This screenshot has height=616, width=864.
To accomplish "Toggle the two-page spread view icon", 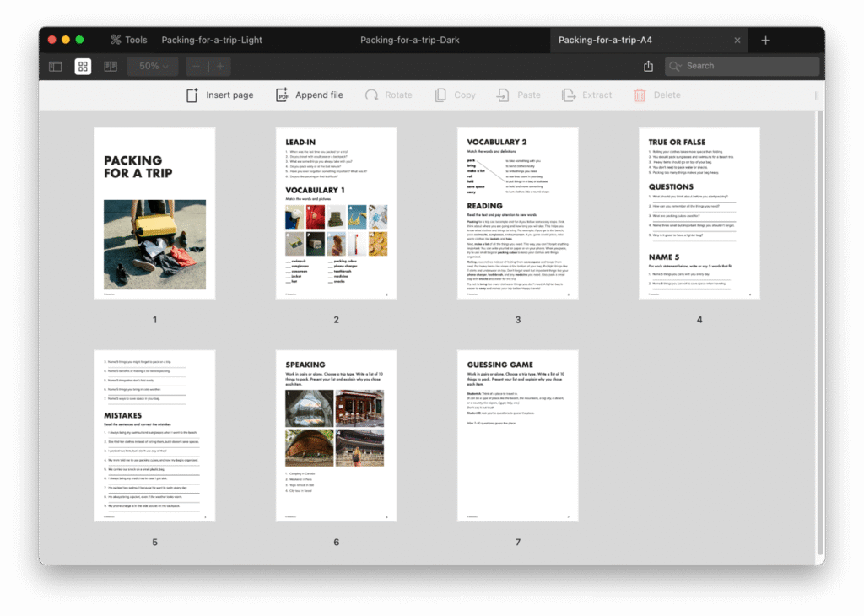I will point(110,66).
